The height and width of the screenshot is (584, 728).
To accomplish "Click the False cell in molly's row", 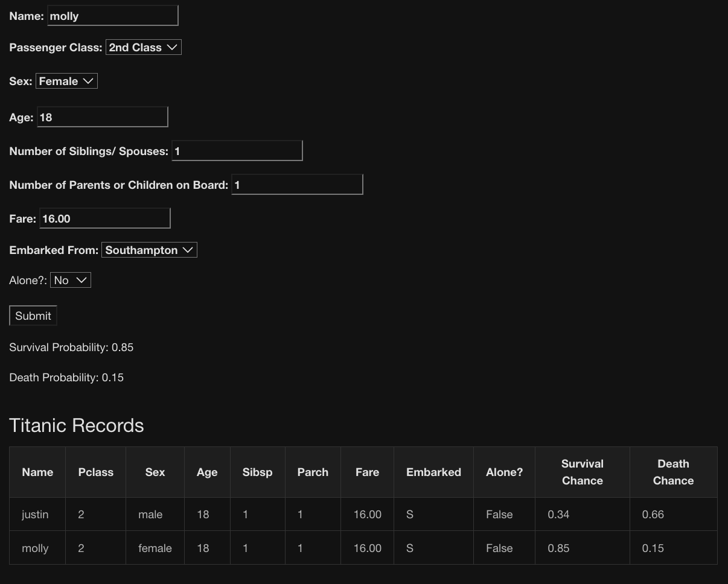I will coord(505,548).
